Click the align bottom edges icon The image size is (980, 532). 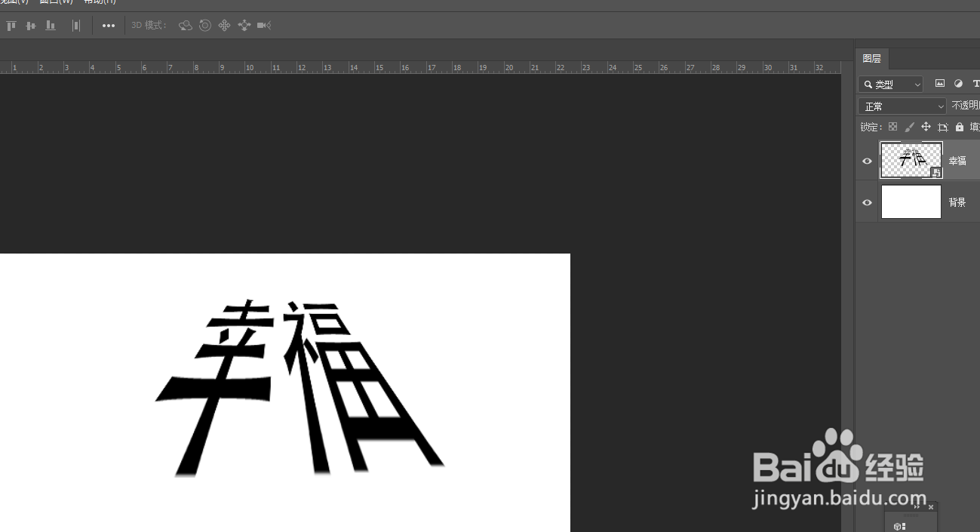pos(51,25)
